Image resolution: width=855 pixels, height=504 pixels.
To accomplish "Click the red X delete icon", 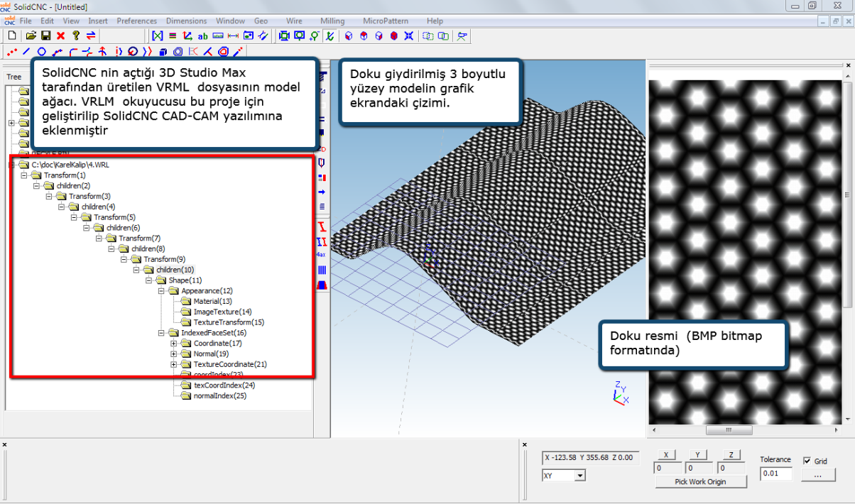I will coord(60,35).
